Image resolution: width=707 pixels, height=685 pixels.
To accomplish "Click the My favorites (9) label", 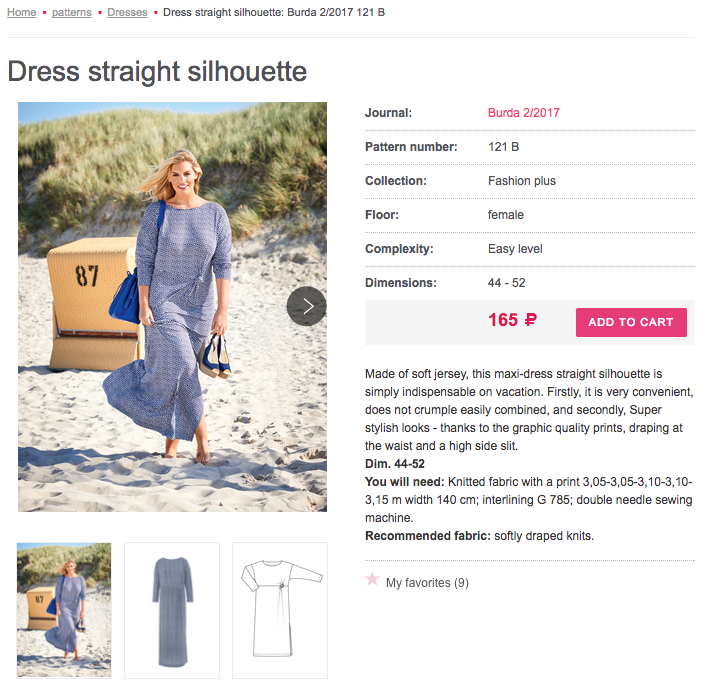I will point(427,582).
